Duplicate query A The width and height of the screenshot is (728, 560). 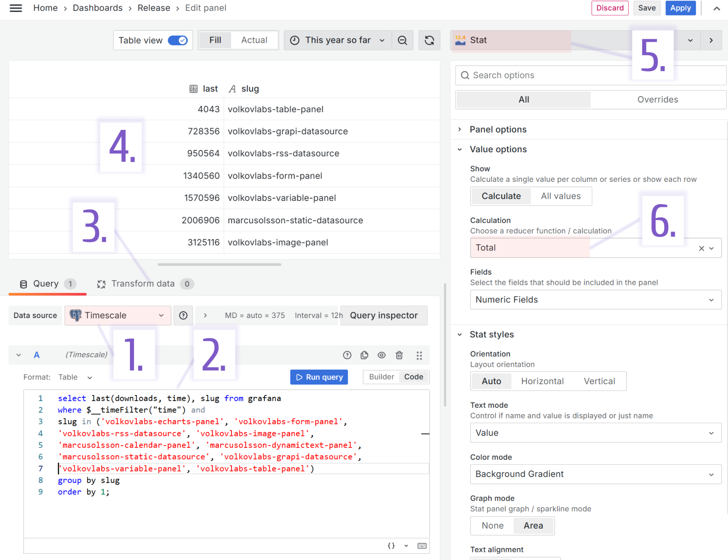coord(364,355)
